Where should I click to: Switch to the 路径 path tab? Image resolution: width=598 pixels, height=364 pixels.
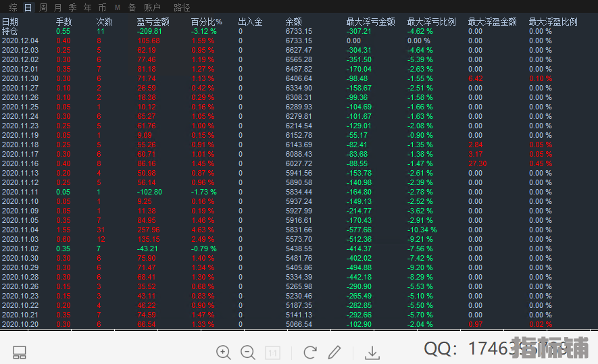(182, 7)
